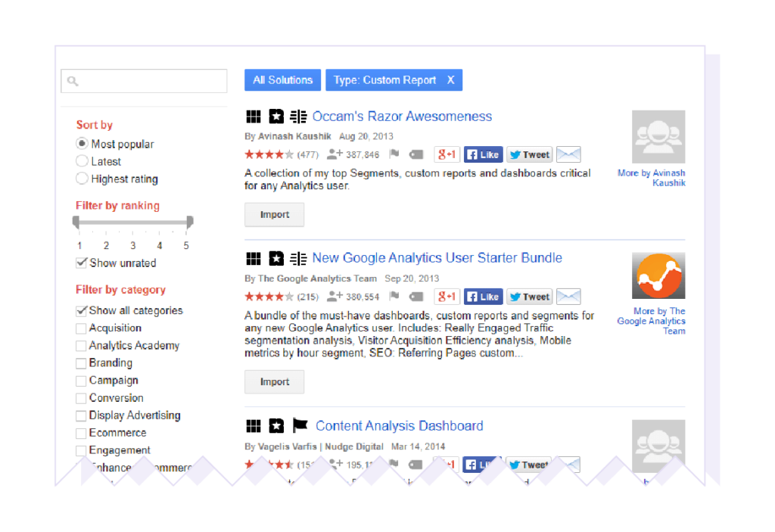Tweet the Occam's Razor Awesomeness solution

tap(529, 154)
